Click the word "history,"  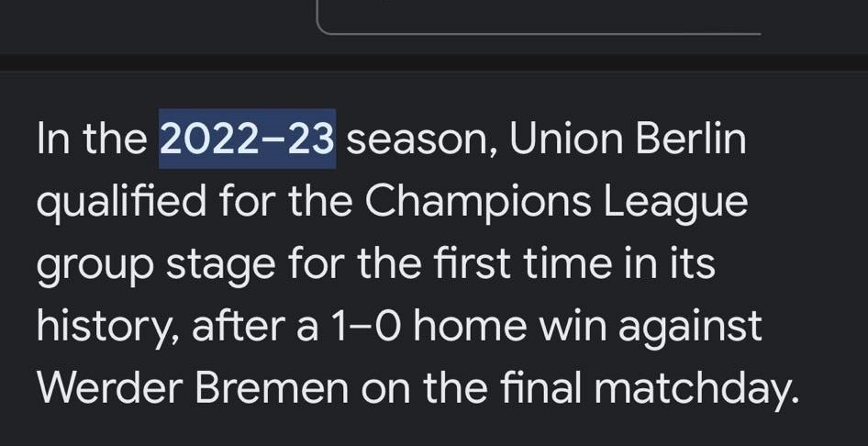point(107,327)
